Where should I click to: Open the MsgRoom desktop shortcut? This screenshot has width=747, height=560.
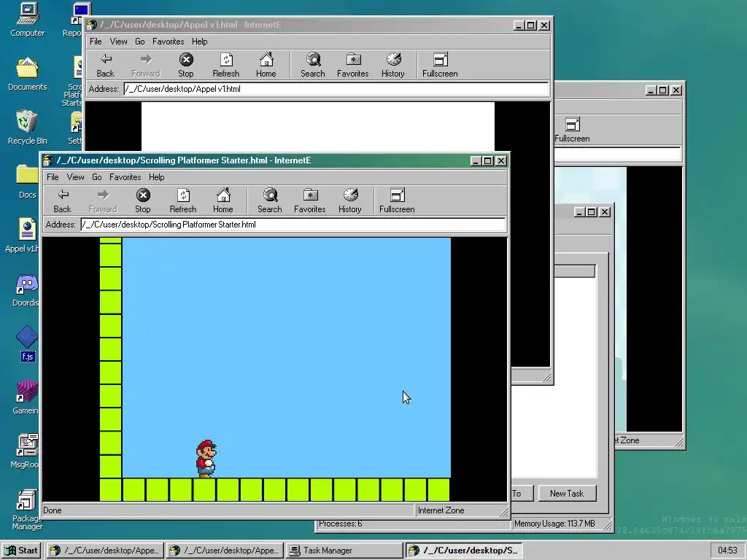(26, 451)
